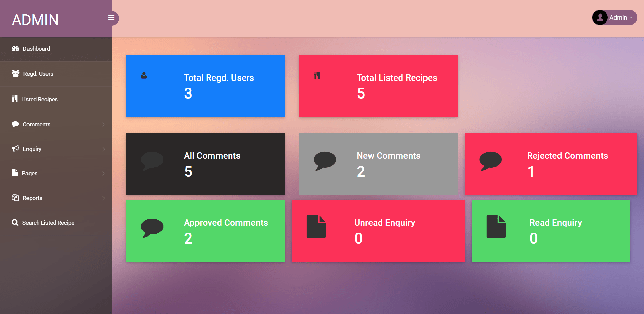Click the Pages file icon in sidebar

point(15,173)
